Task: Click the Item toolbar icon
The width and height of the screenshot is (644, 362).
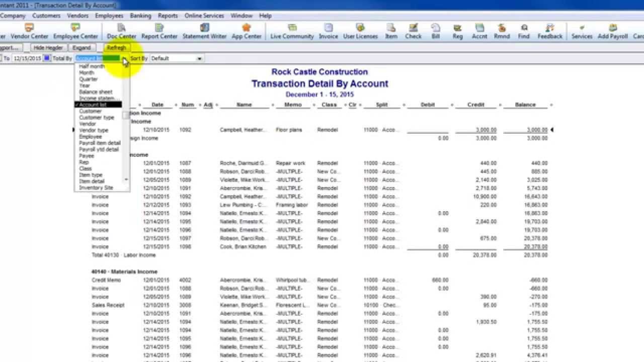Action: (391, 31)
